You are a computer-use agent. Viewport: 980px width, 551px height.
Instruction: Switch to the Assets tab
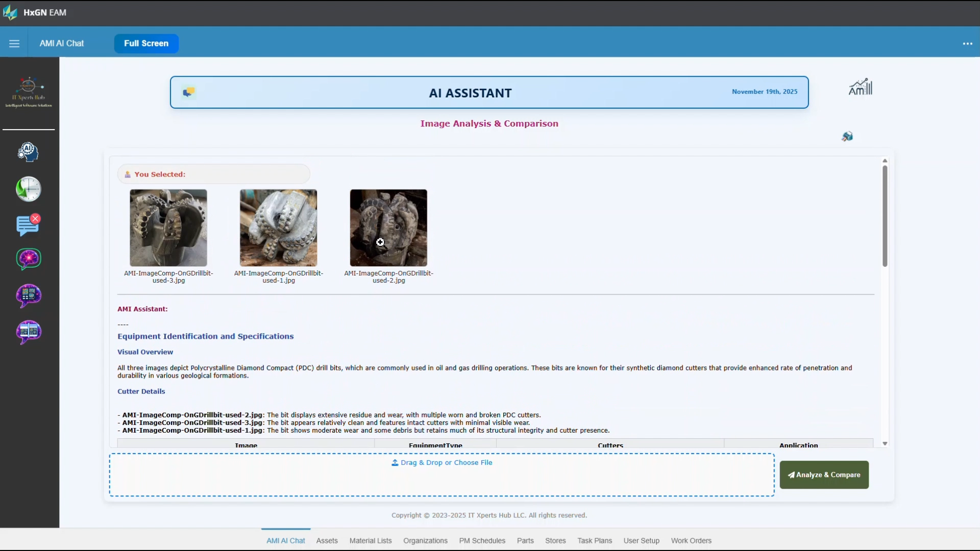327,540
